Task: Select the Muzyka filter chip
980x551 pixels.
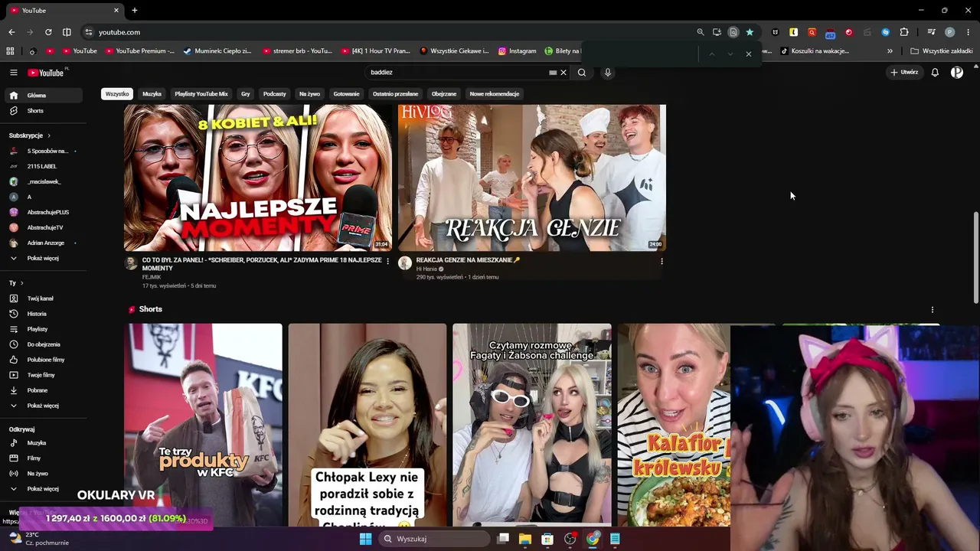Action: coord(152,94)
